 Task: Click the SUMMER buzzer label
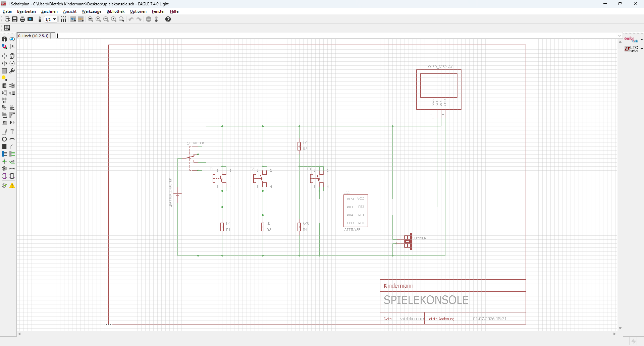coord(419,238)
